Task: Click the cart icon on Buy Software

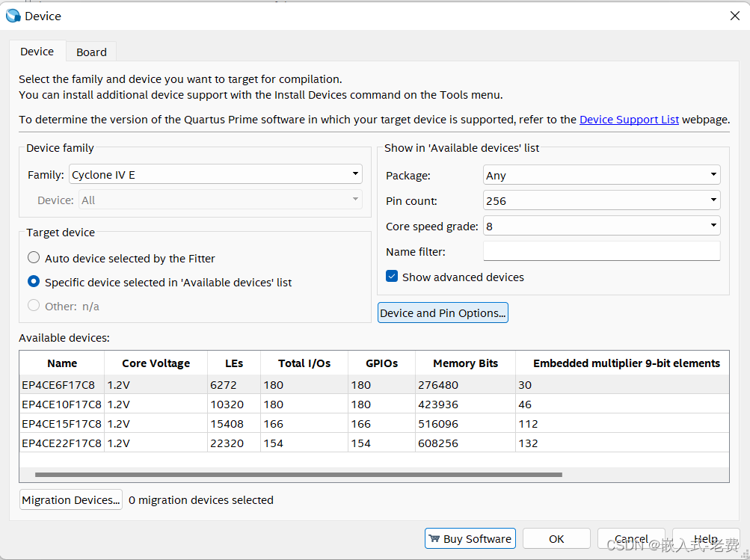Action: pyautogui.click(x=434, y=539)
